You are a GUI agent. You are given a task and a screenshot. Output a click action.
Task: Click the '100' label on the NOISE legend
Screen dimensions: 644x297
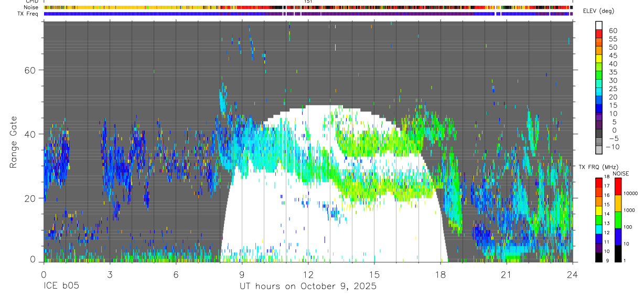(x=627, y=227)
